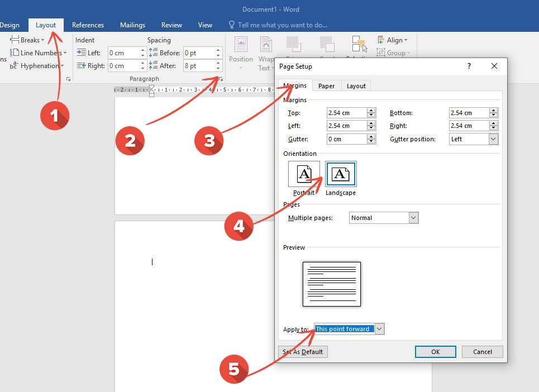539x392 pixels.
Task: Choose Portrait orientation
Action: pos(304,178)
